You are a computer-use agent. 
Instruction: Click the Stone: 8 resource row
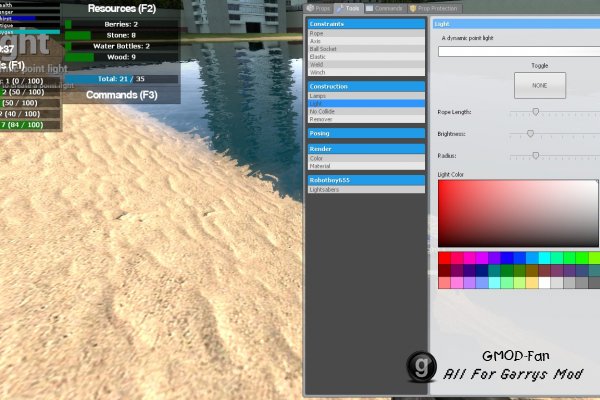coord(121,35)
